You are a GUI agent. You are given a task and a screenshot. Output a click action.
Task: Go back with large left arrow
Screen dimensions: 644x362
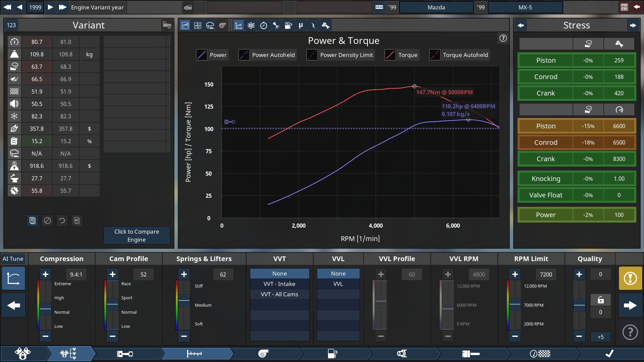[13, 305]
